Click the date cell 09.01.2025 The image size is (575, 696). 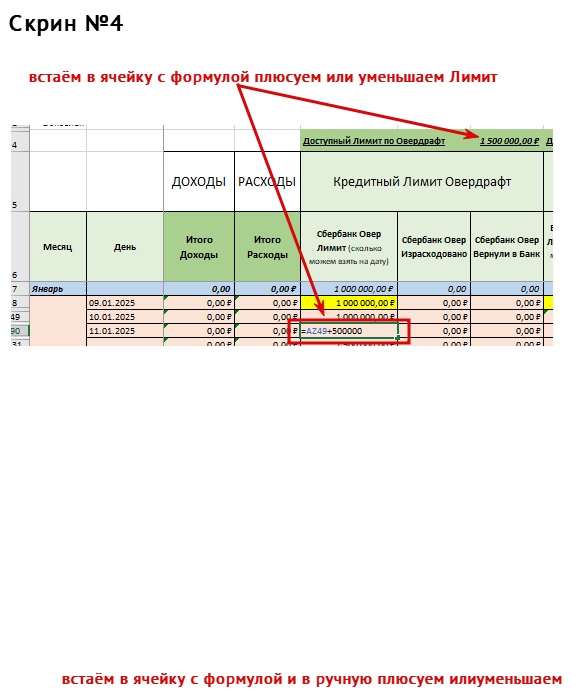tap(125, 303)
